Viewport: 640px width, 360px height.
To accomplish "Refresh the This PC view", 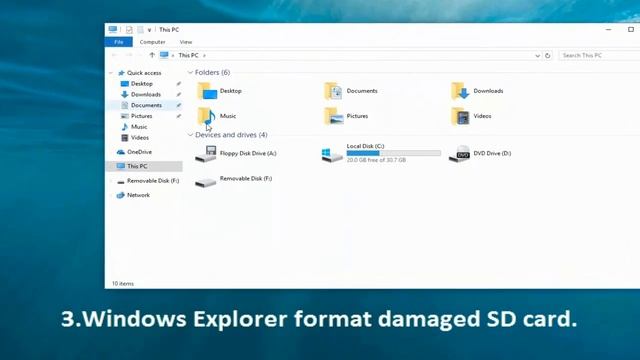I will click(548, 55).
